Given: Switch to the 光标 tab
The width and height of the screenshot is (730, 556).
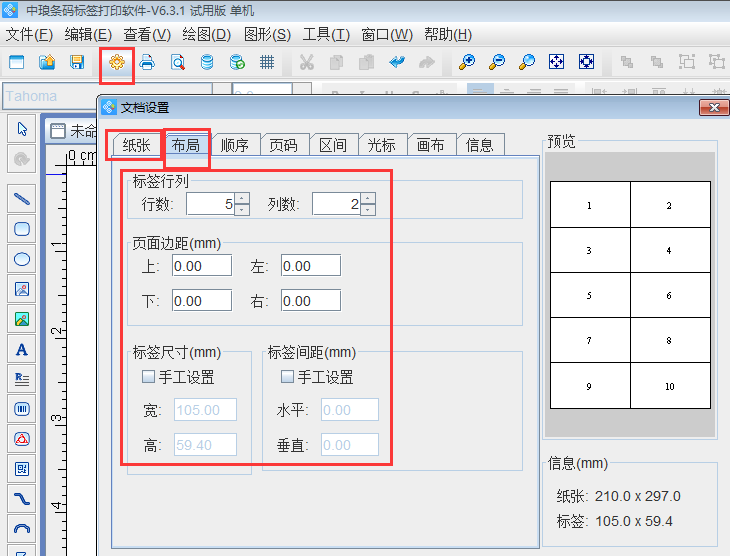Looking at the screenshot, I should pos(381,145).
